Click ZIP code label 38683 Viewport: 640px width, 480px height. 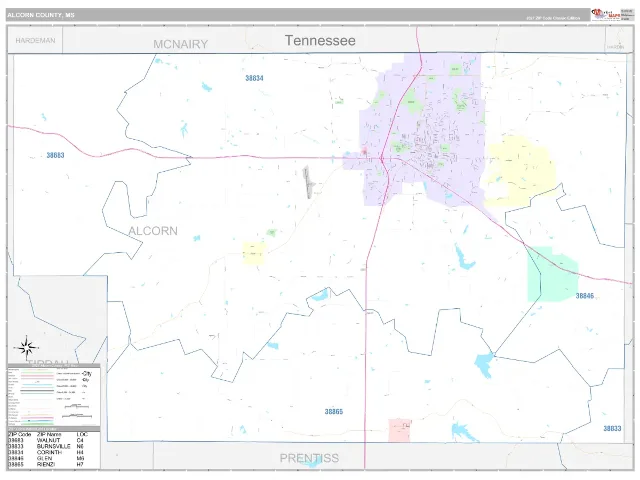55,155
